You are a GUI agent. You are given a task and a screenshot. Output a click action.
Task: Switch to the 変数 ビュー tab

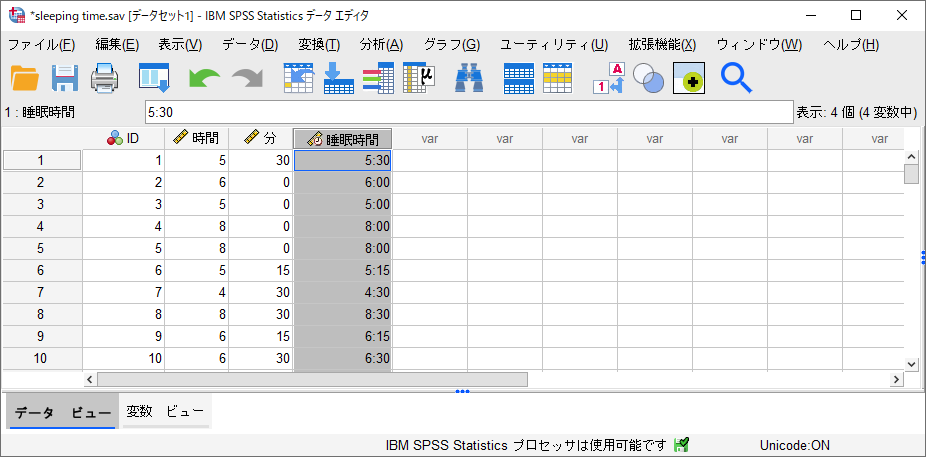[x=165, y=412]
